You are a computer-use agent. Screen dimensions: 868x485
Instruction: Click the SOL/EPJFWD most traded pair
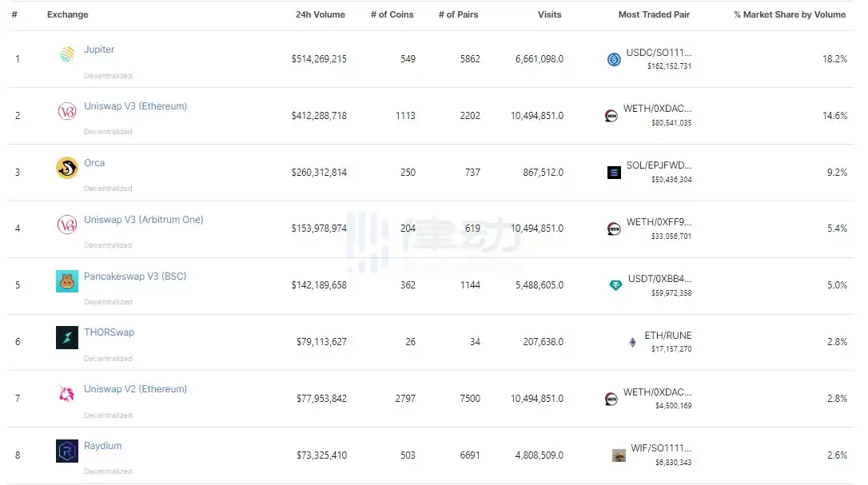coord(659,165)
